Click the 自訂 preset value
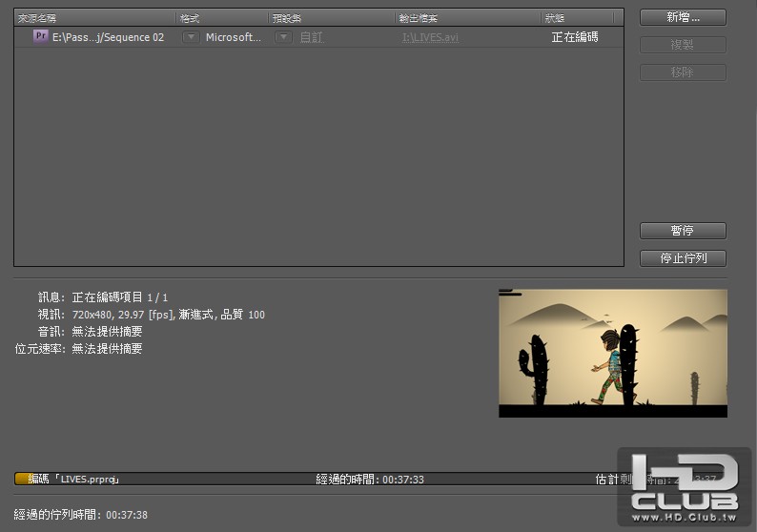757x532 pixels. (x=312, y=37)
